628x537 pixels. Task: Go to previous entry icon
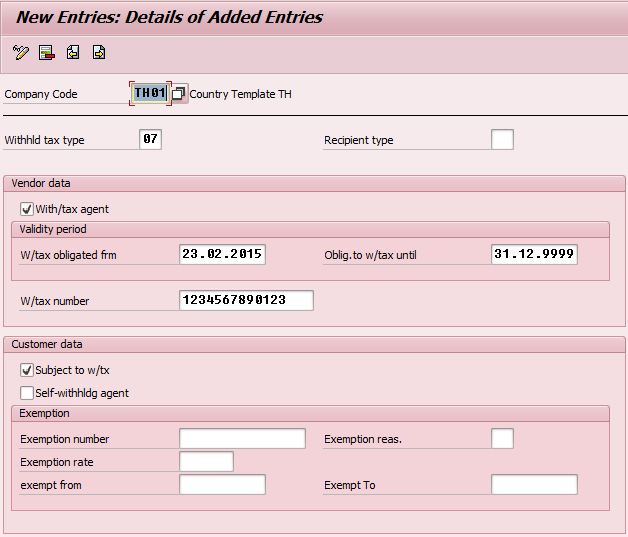click(x=73, y=52)
